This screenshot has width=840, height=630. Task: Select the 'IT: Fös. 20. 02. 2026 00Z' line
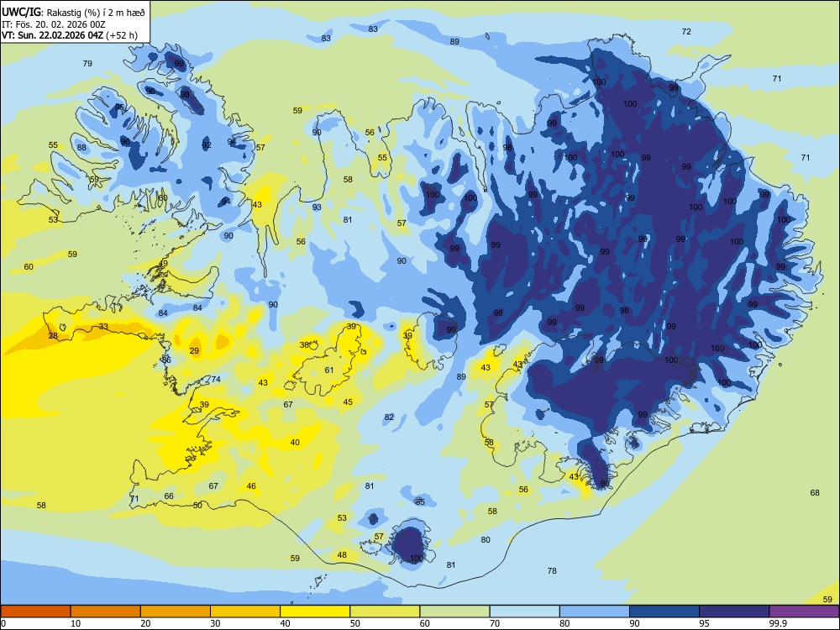(x=54, y=24)
